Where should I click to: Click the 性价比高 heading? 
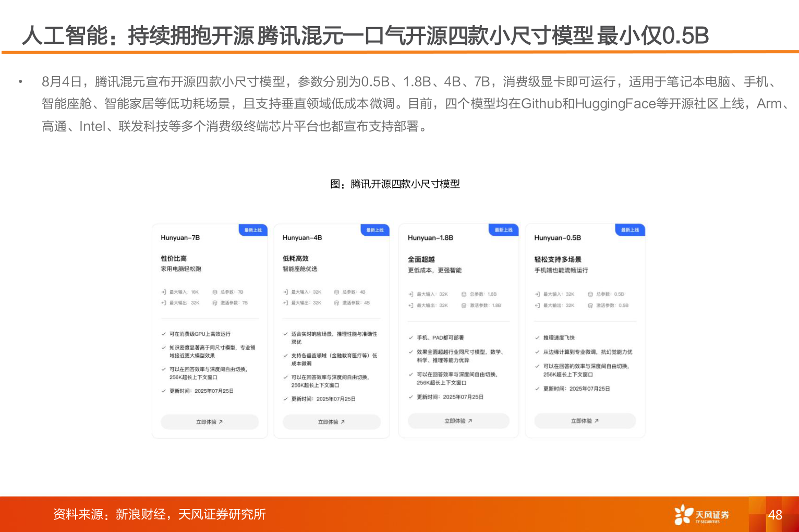(x=174, y=259)
